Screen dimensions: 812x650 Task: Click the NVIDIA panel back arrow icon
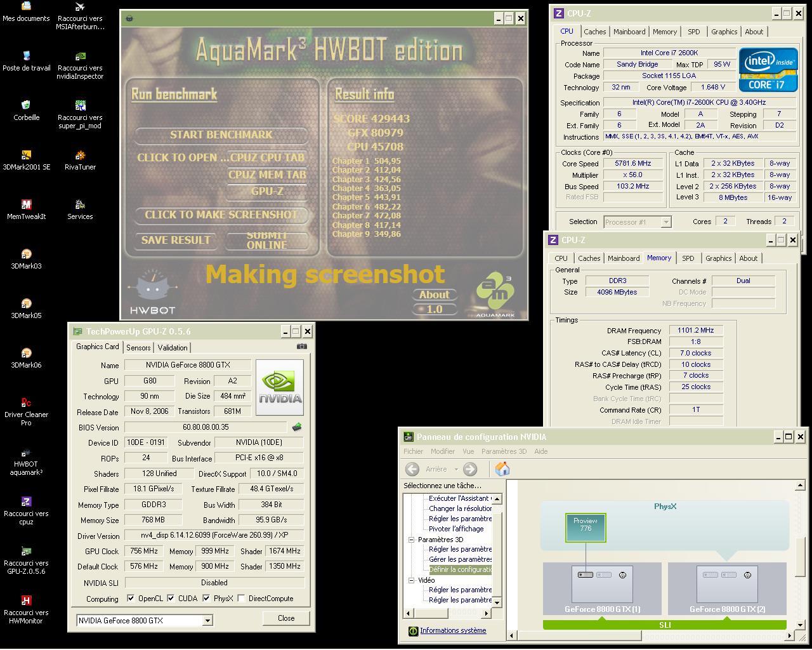click(x=412, y=469)
